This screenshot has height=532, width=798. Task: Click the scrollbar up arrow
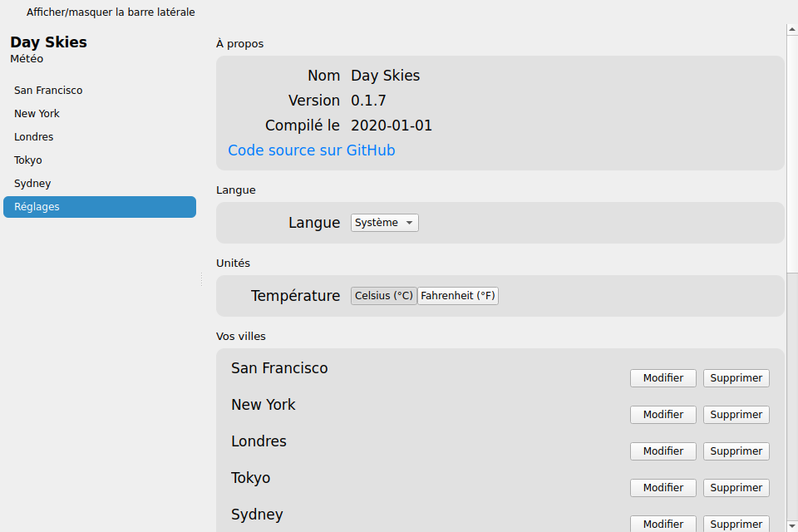[x=792, y=30]
